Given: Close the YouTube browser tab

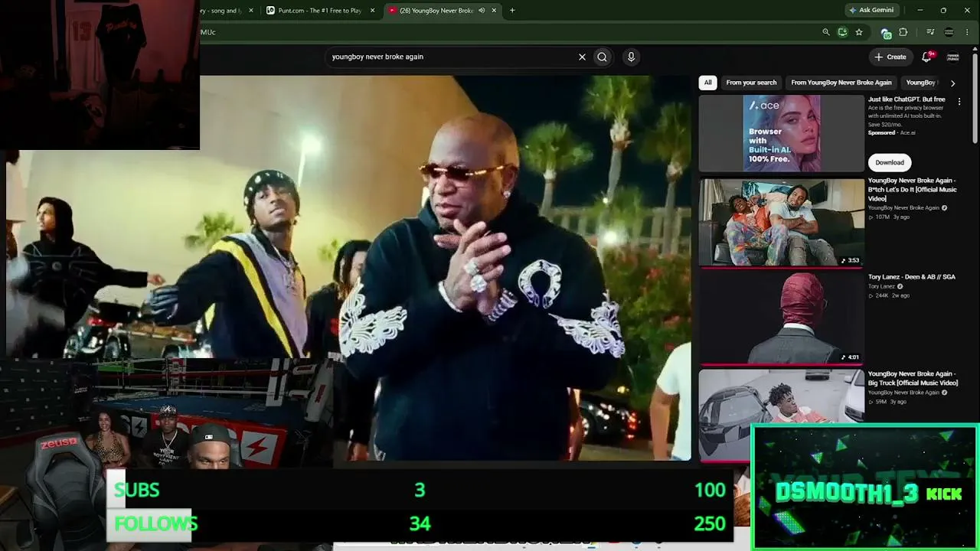Looking at the screenshot, I should pos(494,11).
